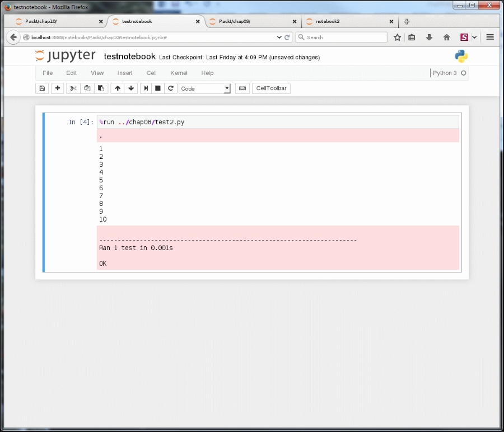Restart the kernel using the restart icon
The width and height of the screenshot is (504, 432).
coord(171,88)
